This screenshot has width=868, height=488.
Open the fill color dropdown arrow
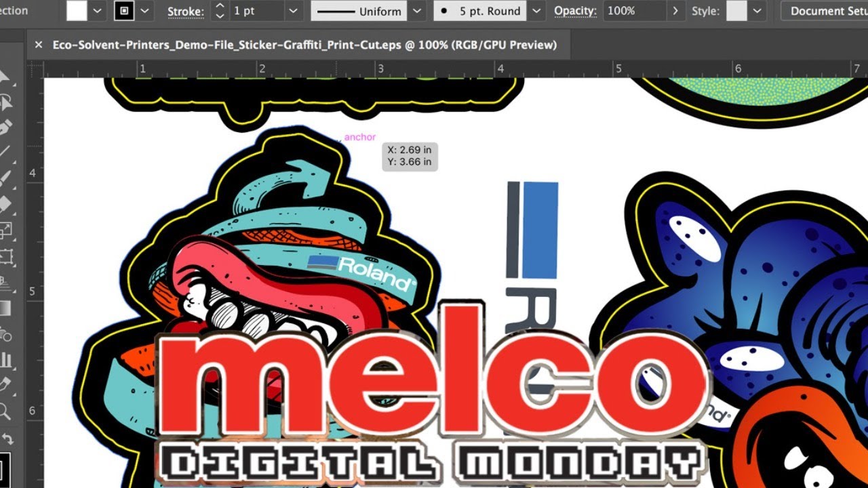pyautogui.click(x=97, y=11)
